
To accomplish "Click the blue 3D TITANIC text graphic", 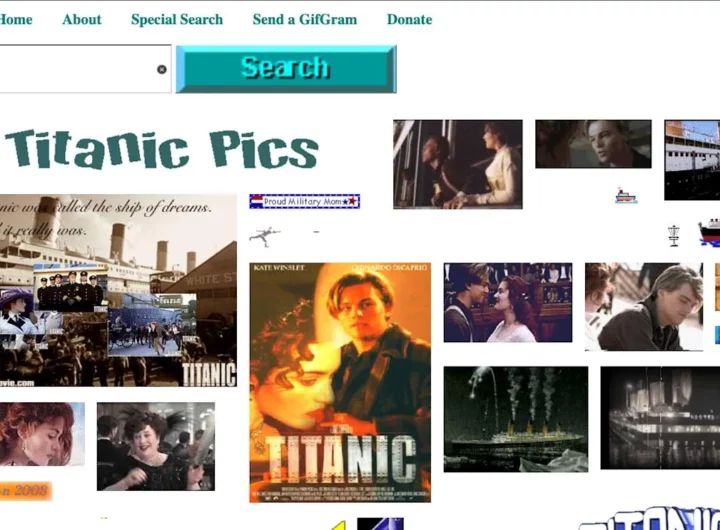I will (x=650, y=519).
